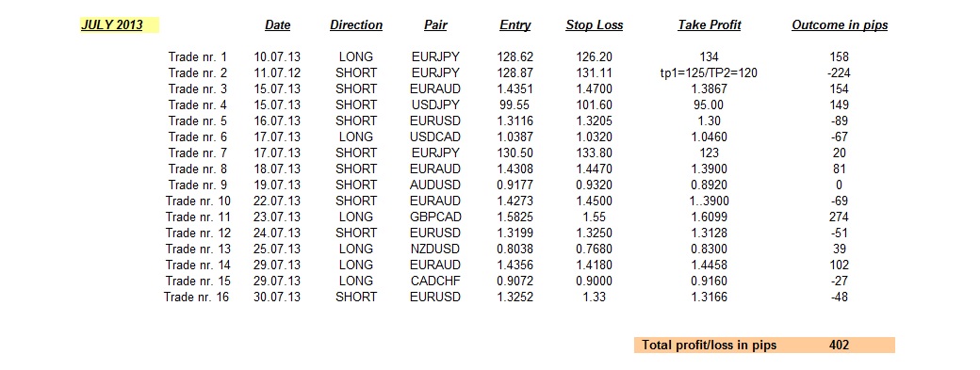980x370 pixels.
Task: Click the Trade nr. 16 row label
Action: pos(196,297)
